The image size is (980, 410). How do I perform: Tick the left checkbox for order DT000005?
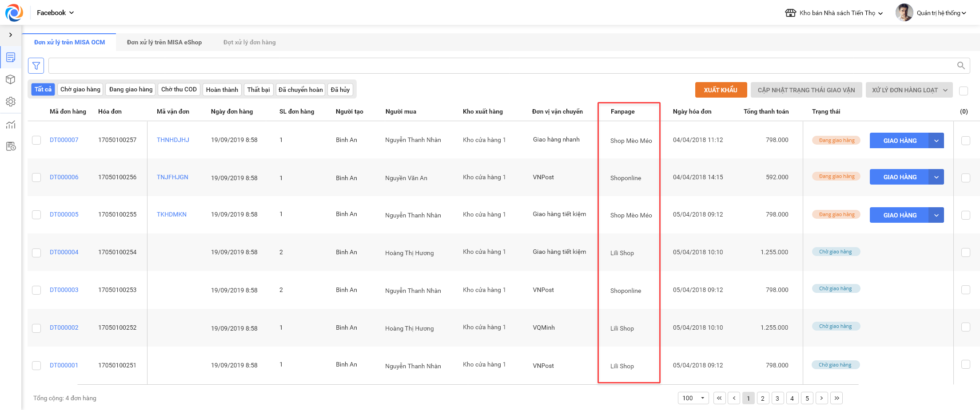[x=36, y=215]
